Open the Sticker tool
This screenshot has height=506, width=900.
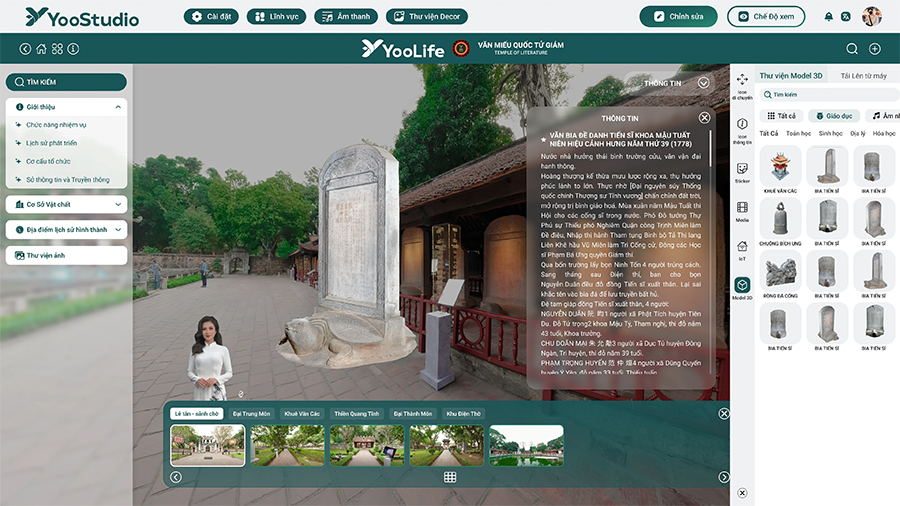742,172
